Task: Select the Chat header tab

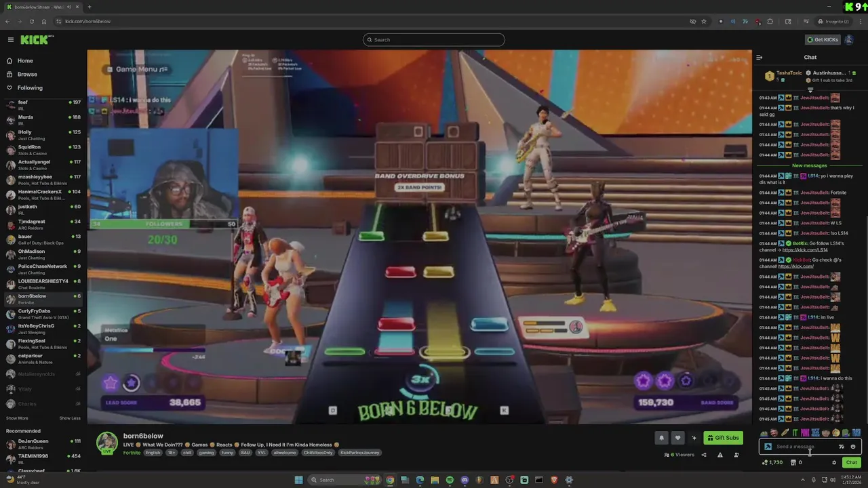Action: (810, 58)
